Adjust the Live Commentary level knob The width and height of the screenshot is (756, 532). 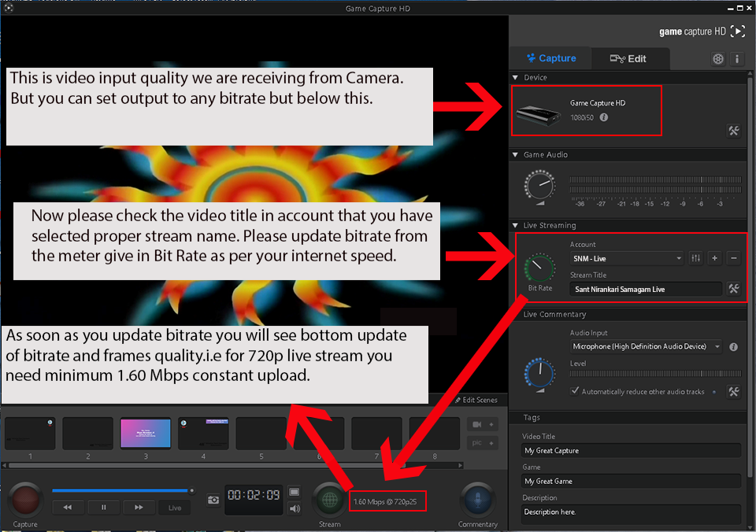540,372
